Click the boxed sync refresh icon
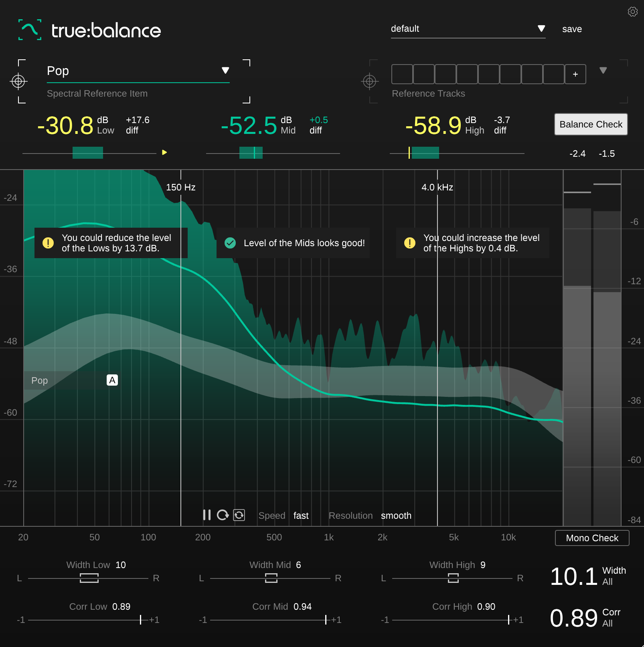 [239, 515]
